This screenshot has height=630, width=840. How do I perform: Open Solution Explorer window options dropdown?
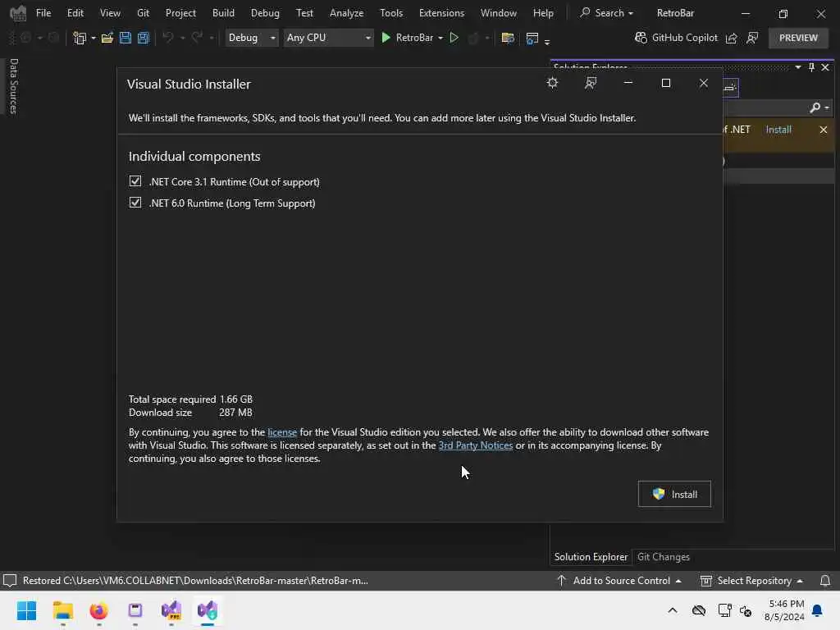coord(797,67)
